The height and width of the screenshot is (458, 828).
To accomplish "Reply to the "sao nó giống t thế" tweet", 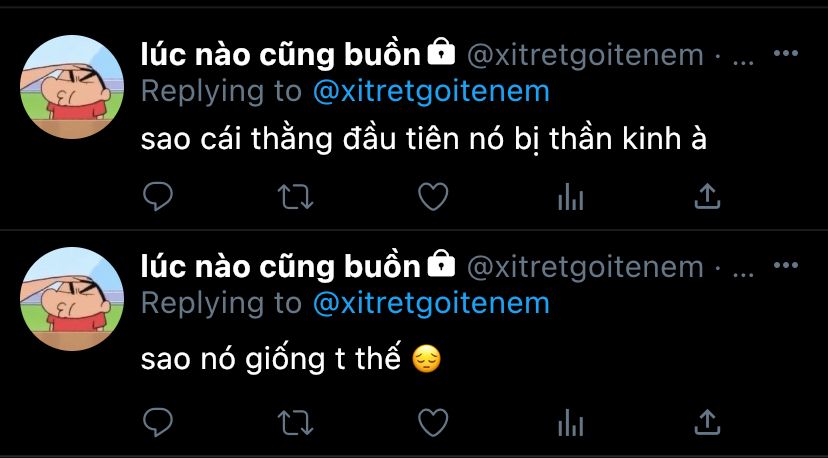I will pyautogui.click(x=158, y=422).
